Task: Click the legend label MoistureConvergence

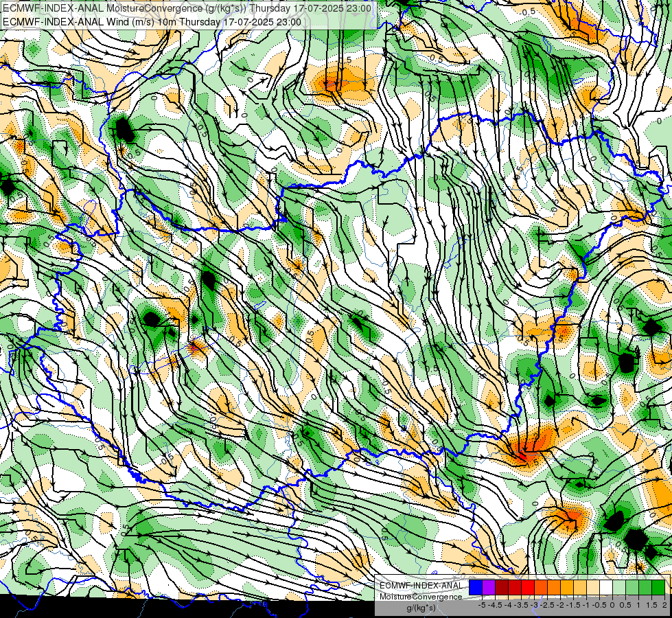Action: click(x=421, y=597)
